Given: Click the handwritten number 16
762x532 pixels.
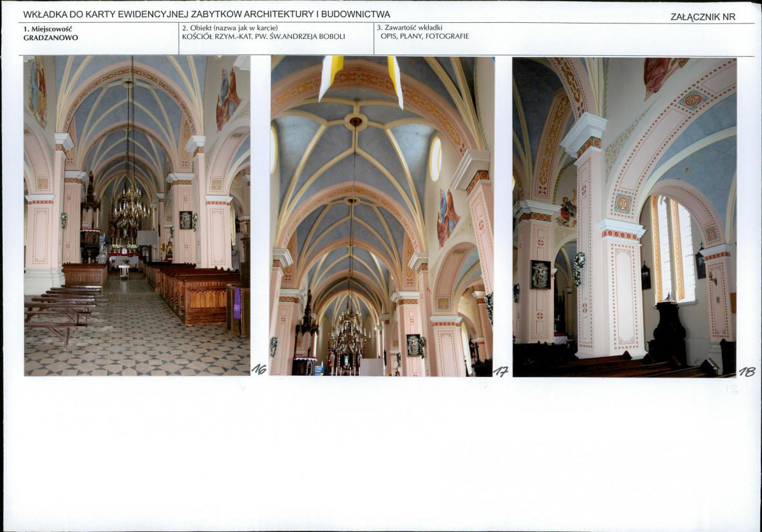Looking at the screenshot, I should 259,369.
